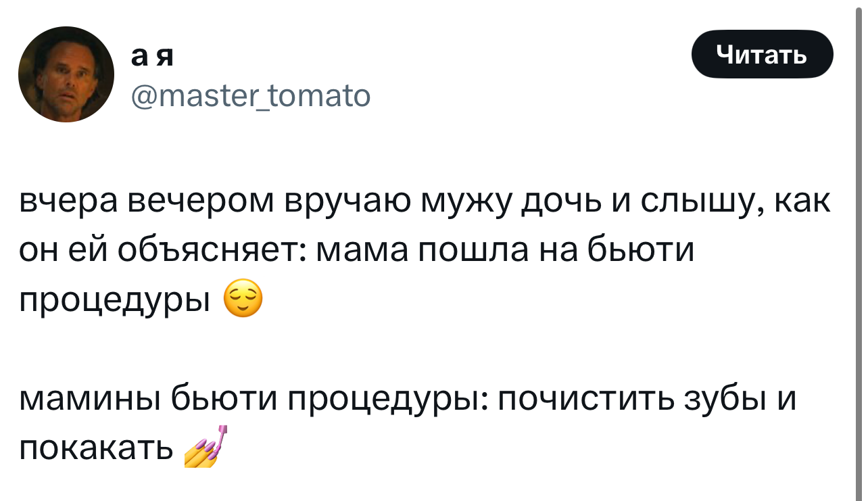
Task: Click the display name "а я"
Action: point(152,57)
